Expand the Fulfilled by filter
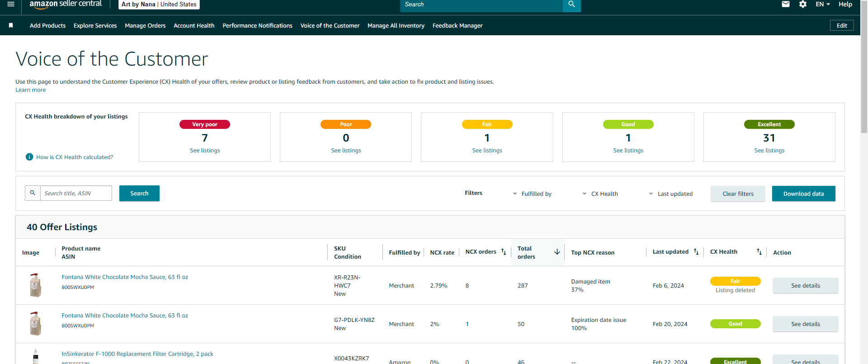 [532, 194]
